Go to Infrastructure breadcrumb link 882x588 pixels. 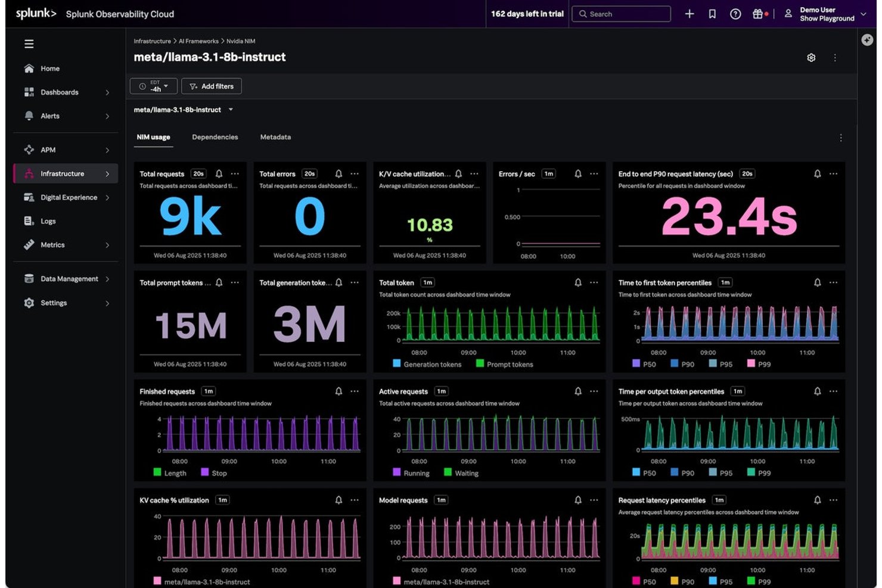pos(152,41)
